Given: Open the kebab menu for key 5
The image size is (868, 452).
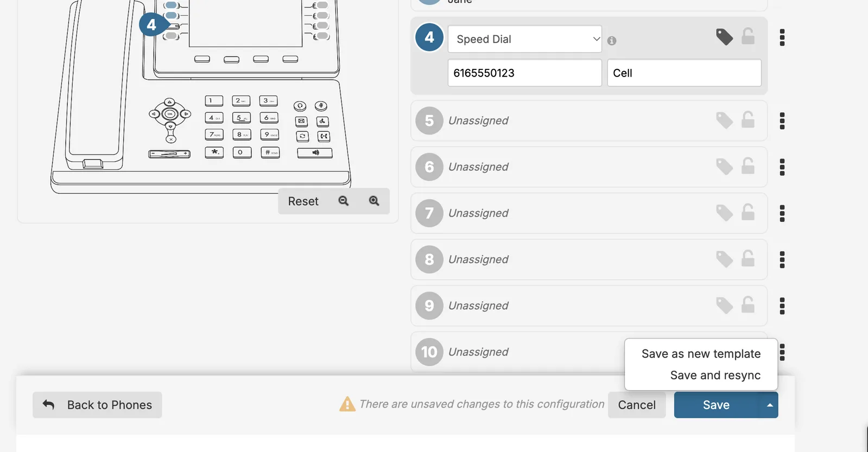Looking at the screenshot, I should (x=782, y=121).
